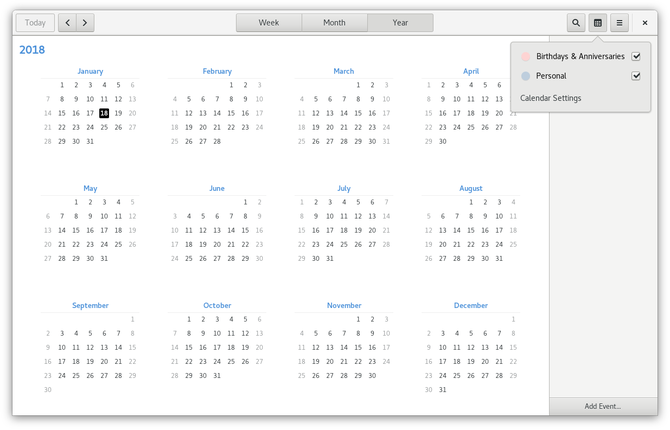Select June 1 in the year grid

pos(245,202)
